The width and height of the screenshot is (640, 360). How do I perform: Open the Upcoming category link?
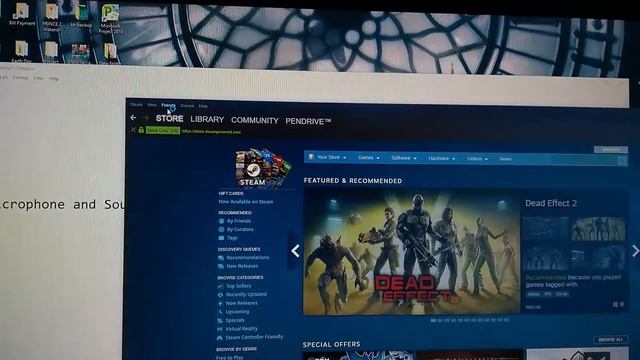pos(237,312)
